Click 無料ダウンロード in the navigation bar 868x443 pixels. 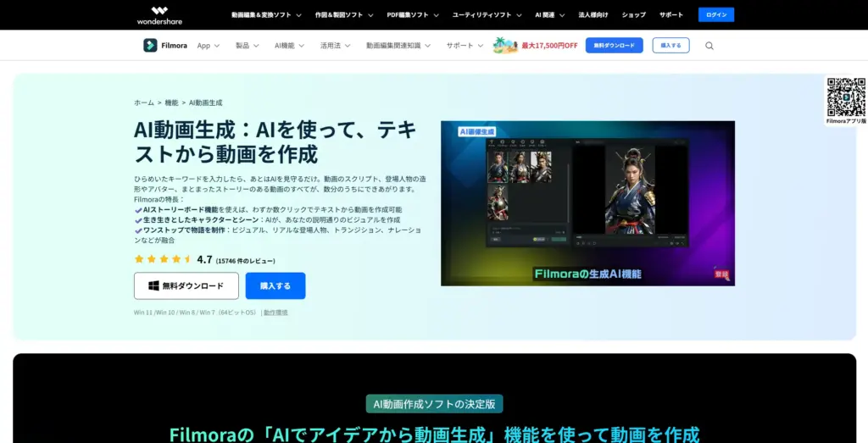[615, 46]
